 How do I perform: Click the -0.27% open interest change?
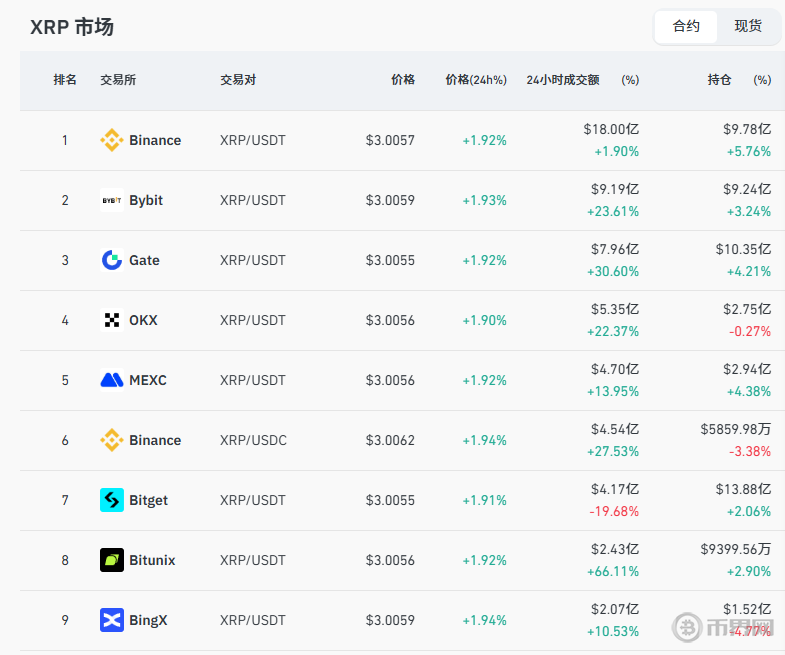(x=750, y=332)
